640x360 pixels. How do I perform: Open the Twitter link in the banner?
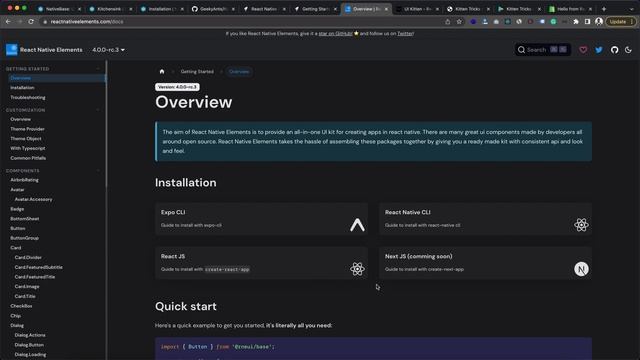point(405,33)
